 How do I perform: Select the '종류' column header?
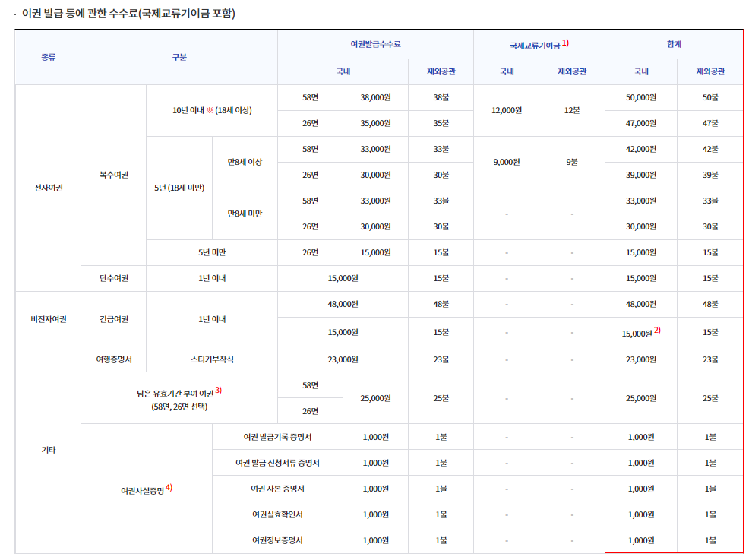point(48,57)
